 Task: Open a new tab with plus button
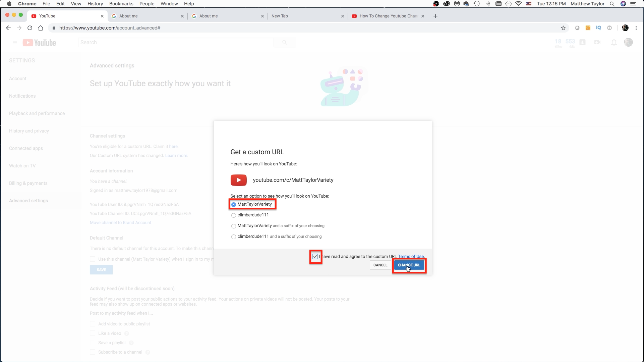[x=435, y=16]
